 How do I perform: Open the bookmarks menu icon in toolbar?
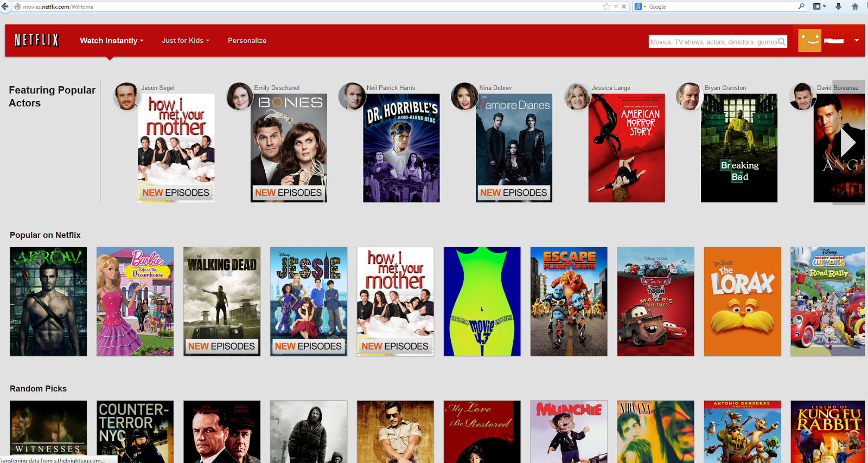pyautogui.click(x=819, y=7)
